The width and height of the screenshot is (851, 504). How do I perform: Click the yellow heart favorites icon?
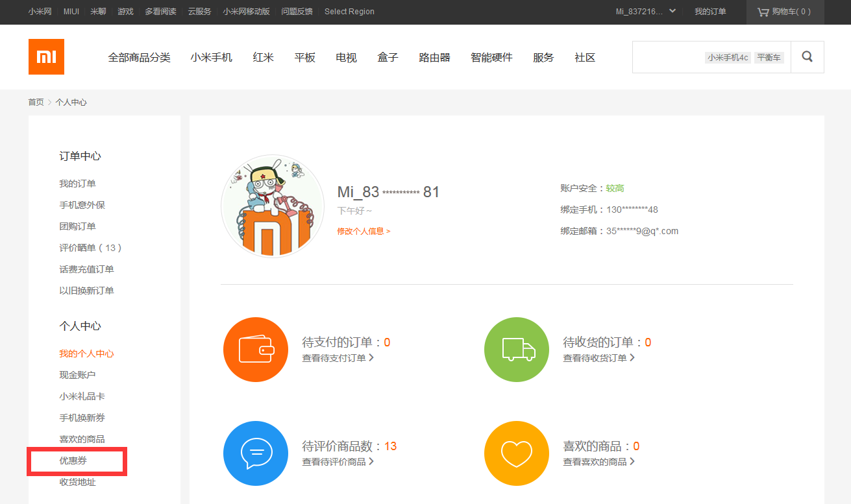pyautogui.click(x=517, y=453)
